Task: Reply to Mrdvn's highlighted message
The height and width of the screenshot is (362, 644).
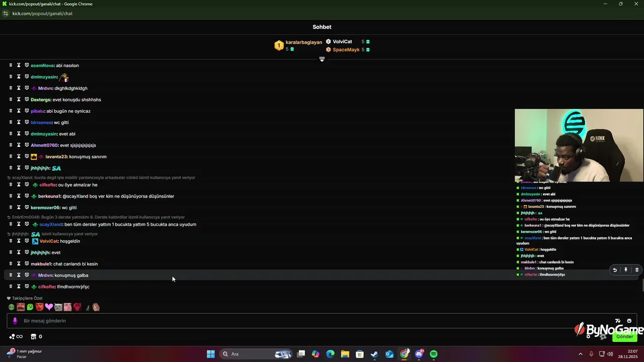Action: pyautogui.click(x=614, y=270)
